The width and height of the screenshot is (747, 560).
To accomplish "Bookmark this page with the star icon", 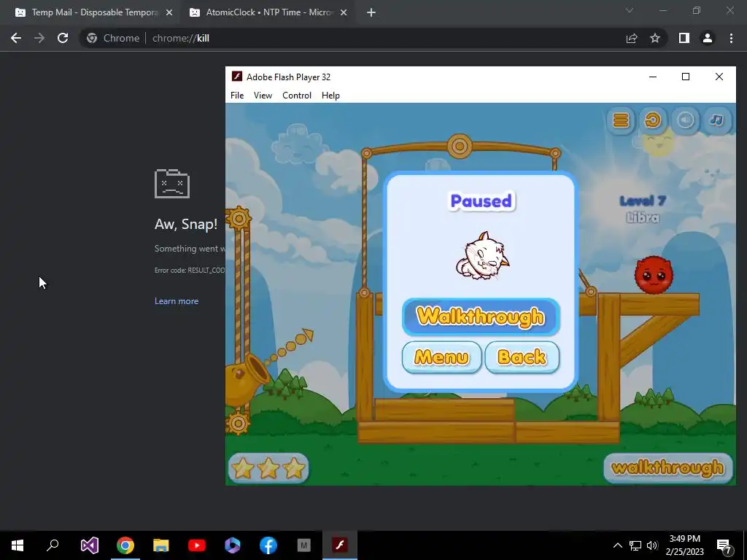I will tap(655, 38).
